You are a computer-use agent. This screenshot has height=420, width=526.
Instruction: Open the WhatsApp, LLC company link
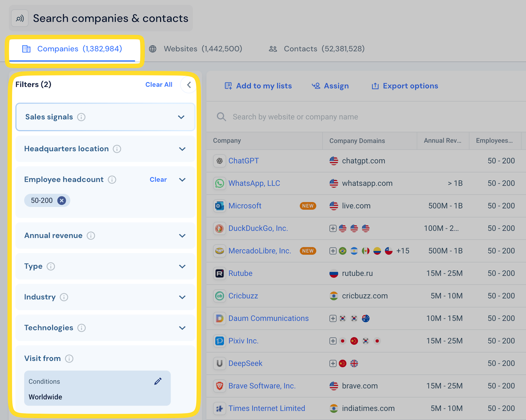point(254,183)
